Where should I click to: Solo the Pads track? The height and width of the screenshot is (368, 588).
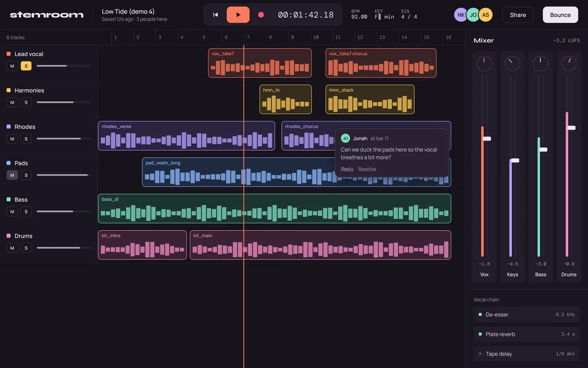click(x=26, y=175)
